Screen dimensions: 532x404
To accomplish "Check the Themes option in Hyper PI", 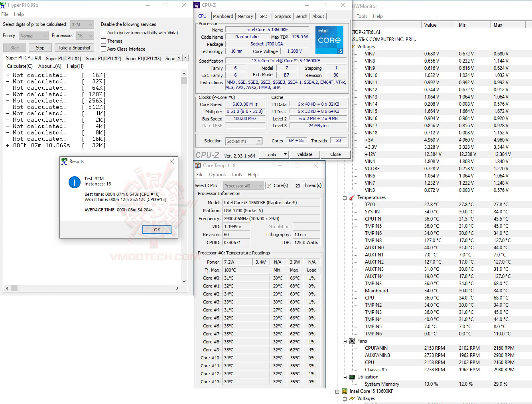I will (x=103, y=41).
